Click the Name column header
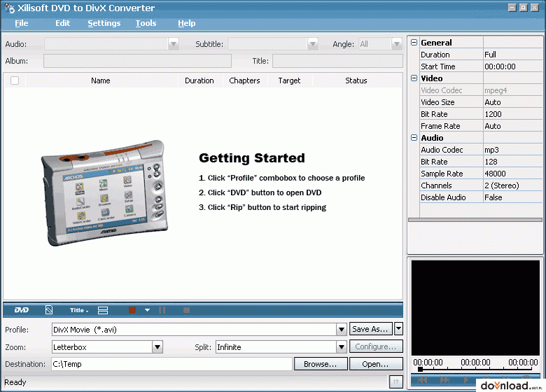The image size is (546, 392). (x=101, y=80)
